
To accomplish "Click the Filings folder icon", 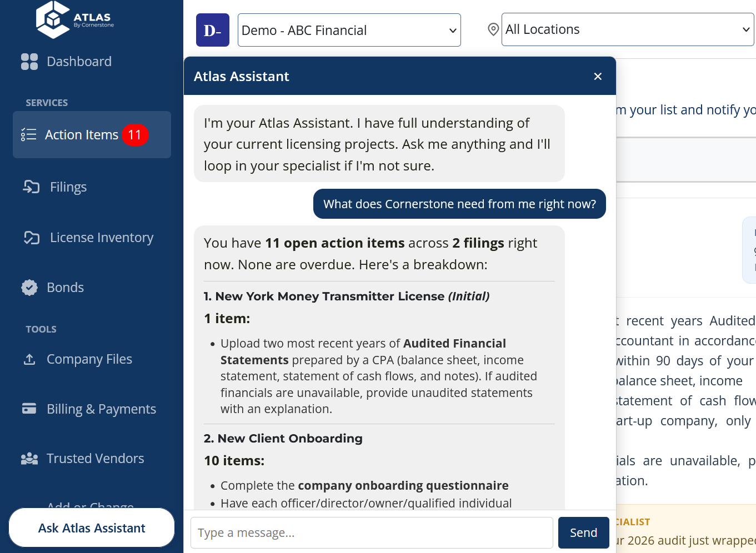I will (31, 187).
